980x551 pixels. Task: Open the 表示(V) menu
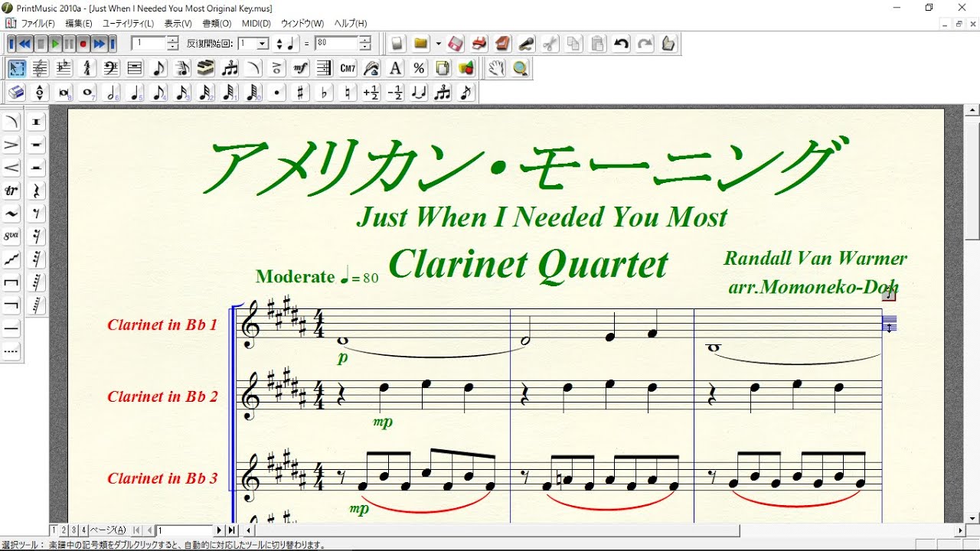tap(178, 24)
